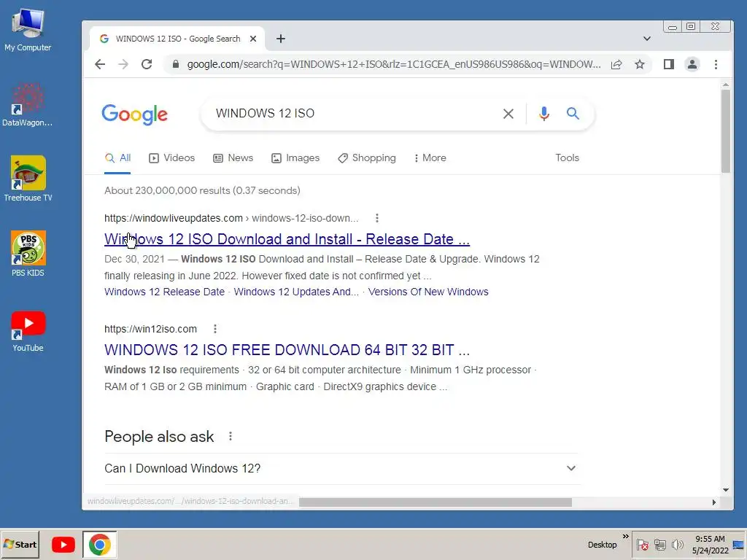Open 'WINDOWS 12 ISO FREE DOWNLOAD 64 BIT' result
The width and height of the screenshot is (747, 560).
point(287,350)
